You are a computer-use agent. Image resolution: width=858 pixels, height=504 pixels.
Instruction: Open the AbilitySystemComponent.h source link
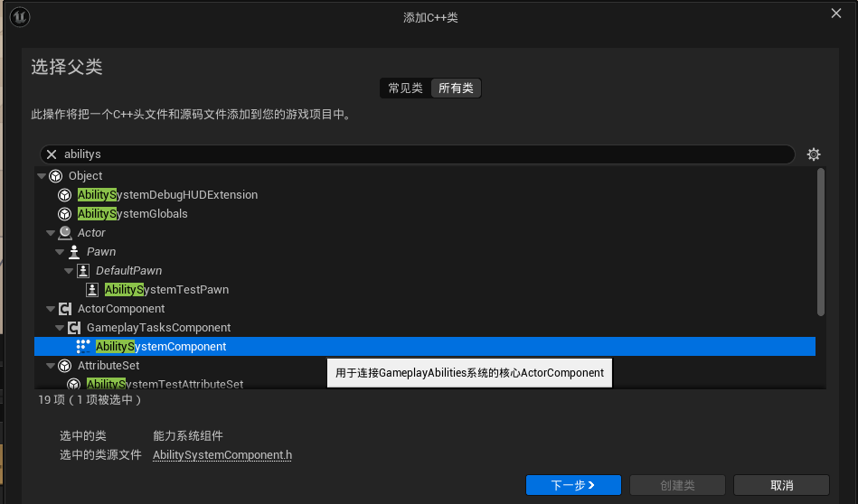(222, 455)
